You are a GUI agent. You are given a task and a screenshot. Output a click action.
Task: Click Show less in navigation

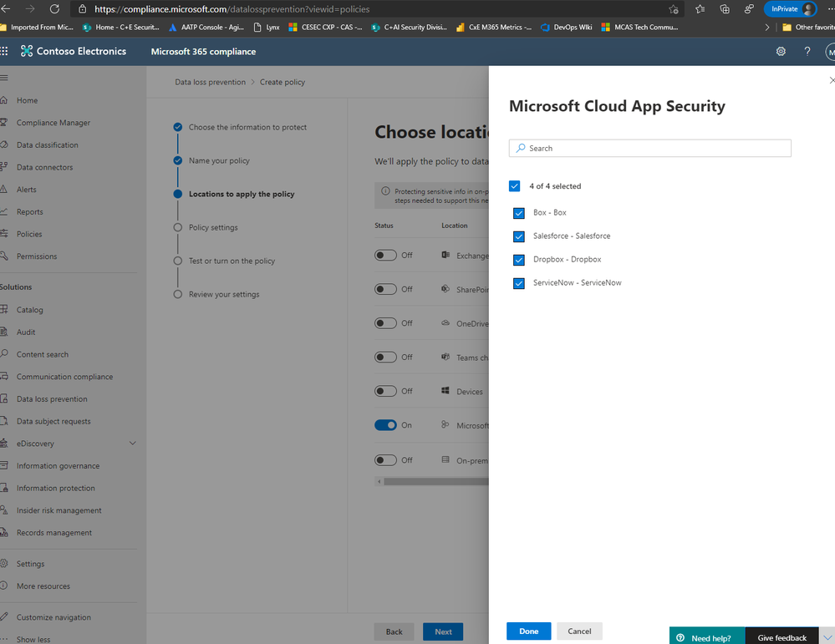[x=33, y=639]
